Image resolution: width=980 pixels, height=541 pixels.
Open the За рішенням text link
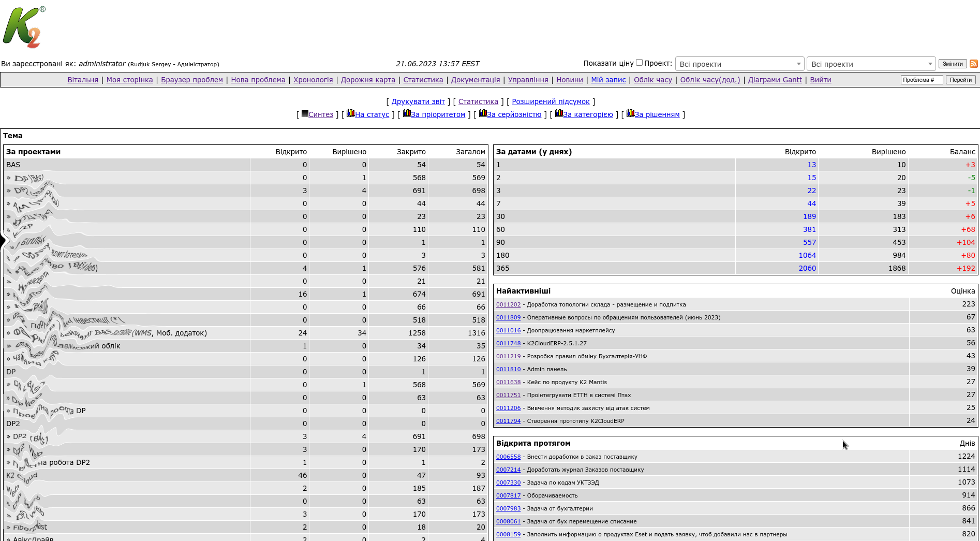pos(657,114)
